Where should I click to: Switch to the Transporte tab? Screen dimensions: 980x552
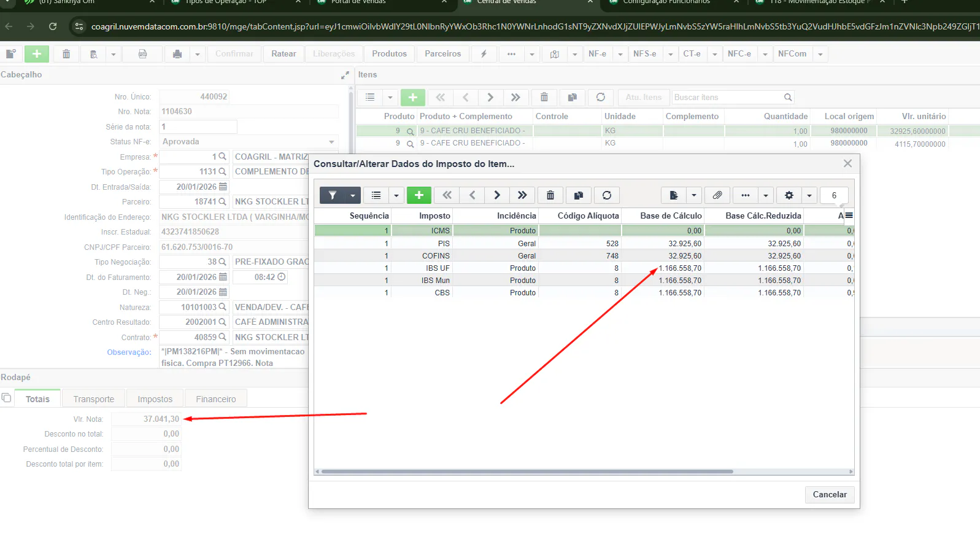pyautogui.click(x=94, y=399)
